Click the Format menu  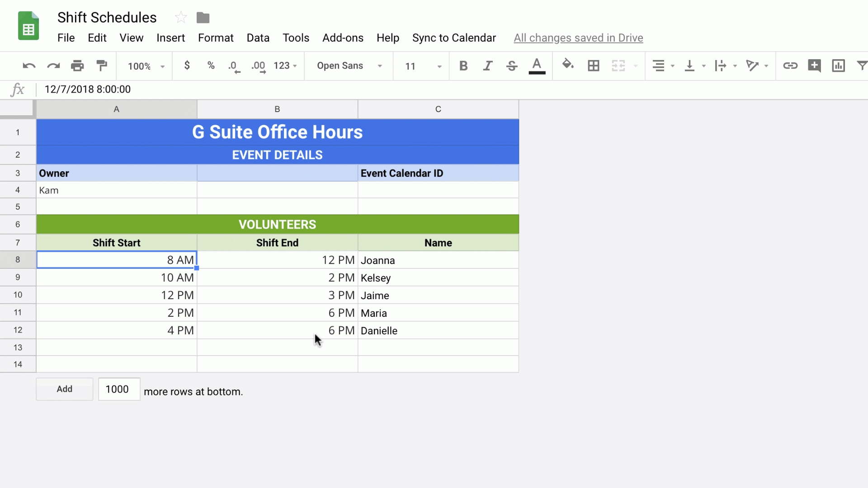pyautogui.click(x=216, y=38)
